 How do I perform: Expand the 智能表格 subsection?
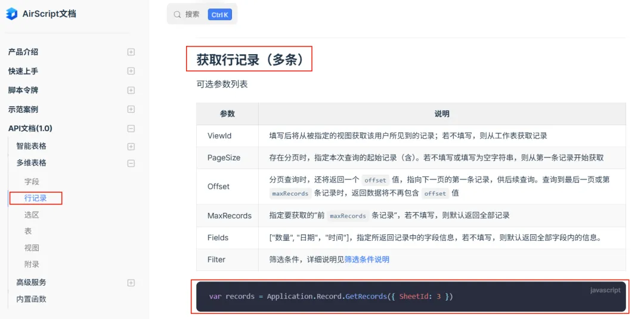131,147
